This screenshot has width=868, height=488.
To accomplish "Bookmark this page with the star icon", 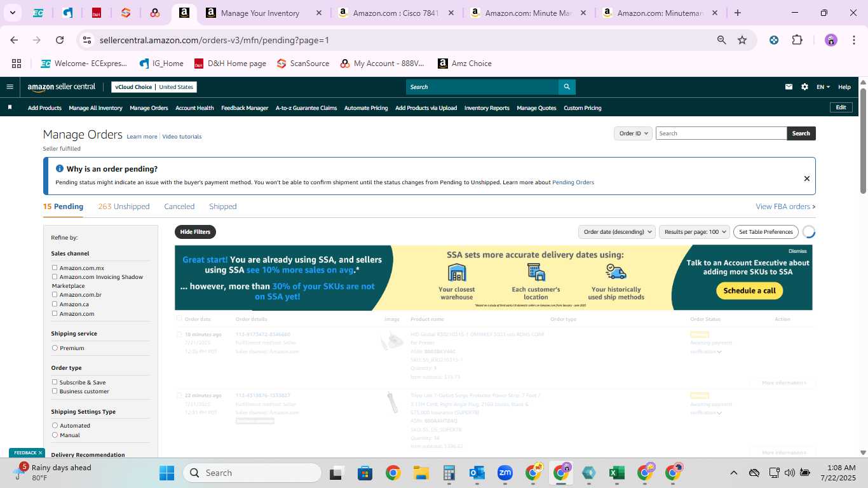I will 742,40.
